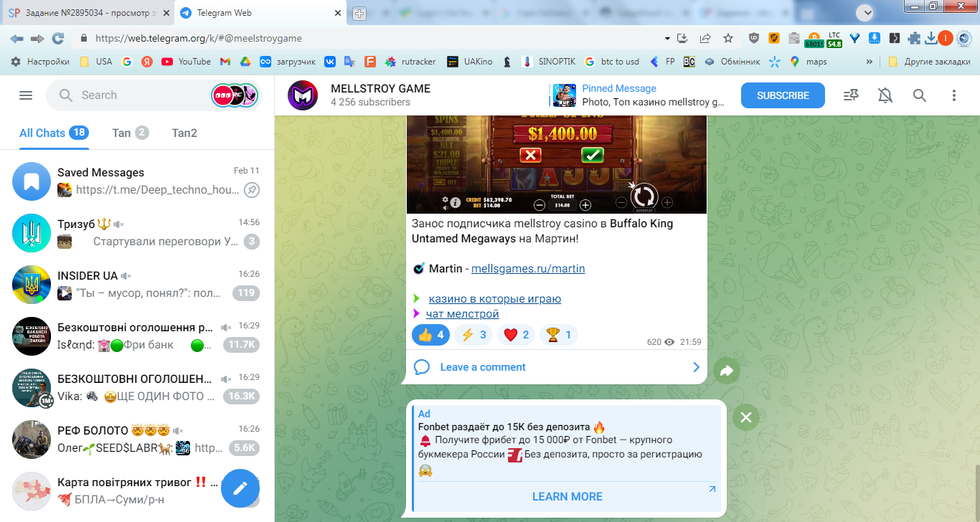Open the РЕФ БОЛОТО chat
Image resolution: width=980 pixels, height=522 pixels.
pyautogui.click(x=137, y=440)
